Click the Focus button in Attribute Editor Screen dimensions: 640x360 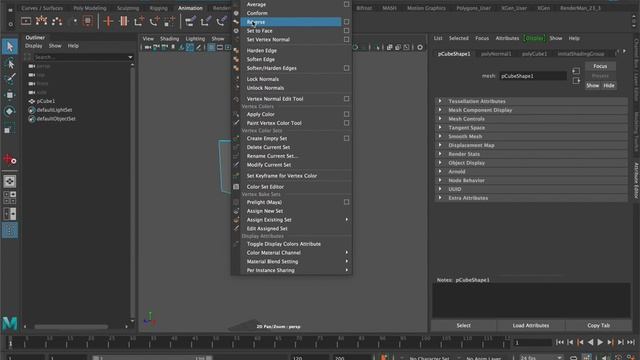[600, 66]
